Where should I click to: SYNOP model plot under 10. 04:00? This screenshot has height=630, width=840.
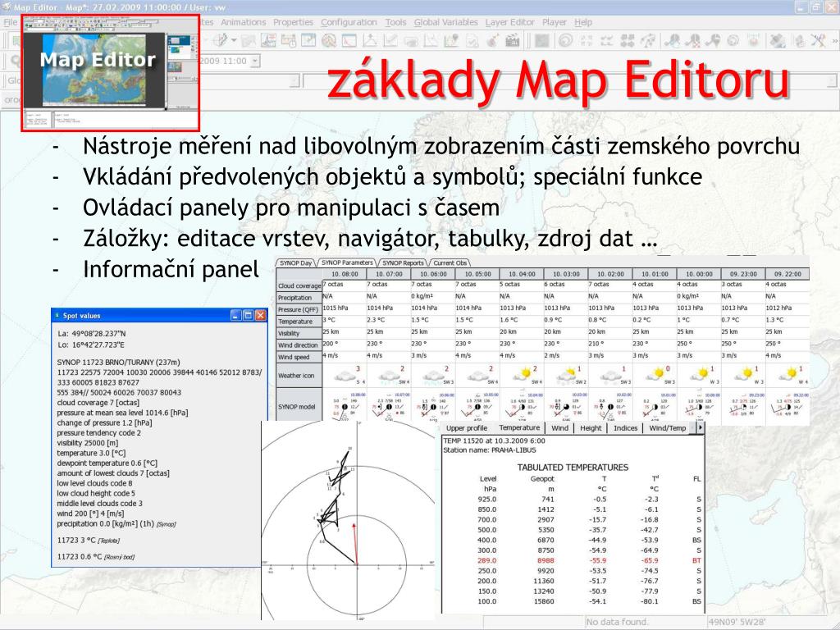[x=522, y=407]
